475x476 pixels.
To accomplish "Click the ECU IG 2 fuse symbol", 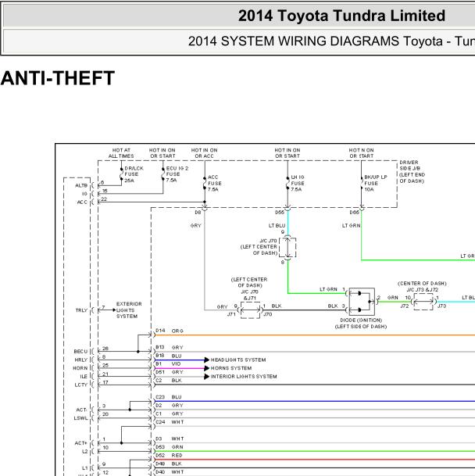I will [163, 174].
